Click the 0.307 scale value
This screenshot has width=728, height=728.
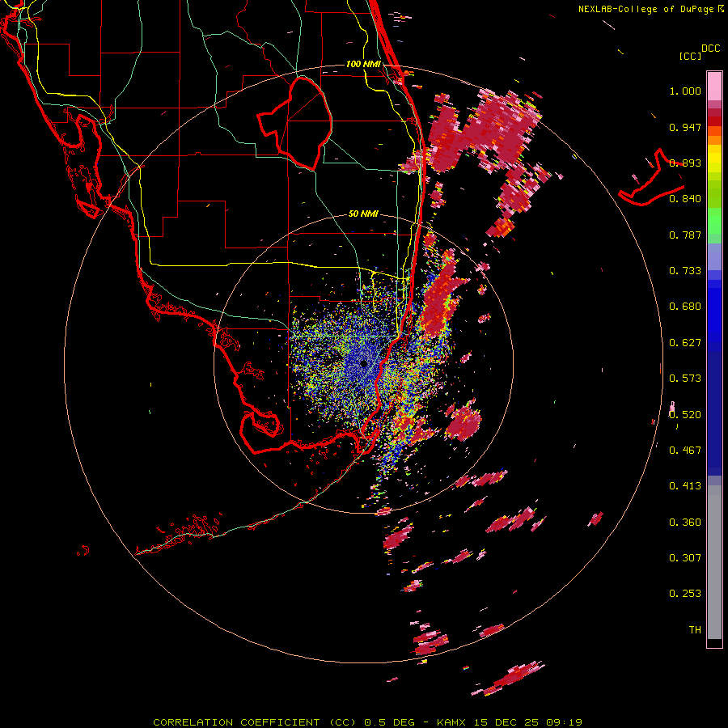[x=685, y=557]
